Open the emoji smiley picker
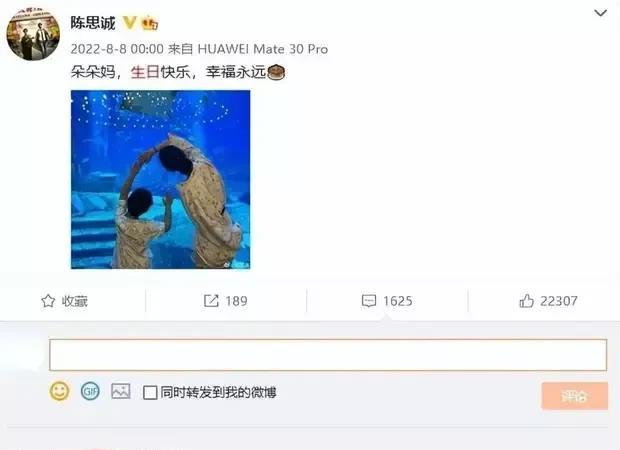This screenshot has height=450, width=620. 59,391
